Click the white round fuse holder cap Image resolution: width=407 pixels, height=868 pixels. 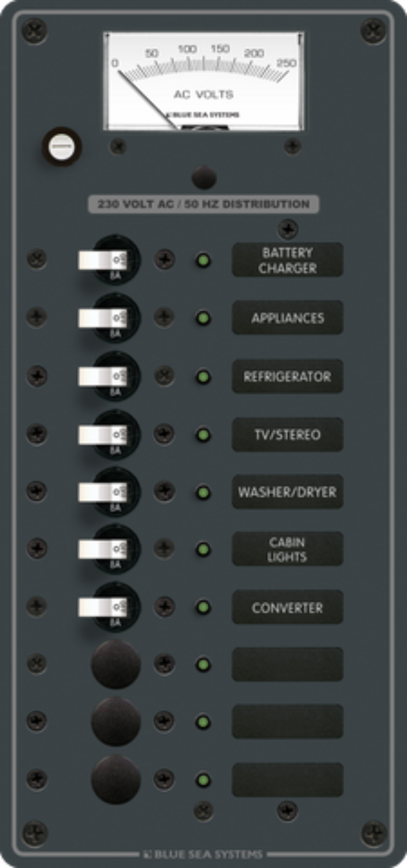pyautogui.click(x=62, y=146)
